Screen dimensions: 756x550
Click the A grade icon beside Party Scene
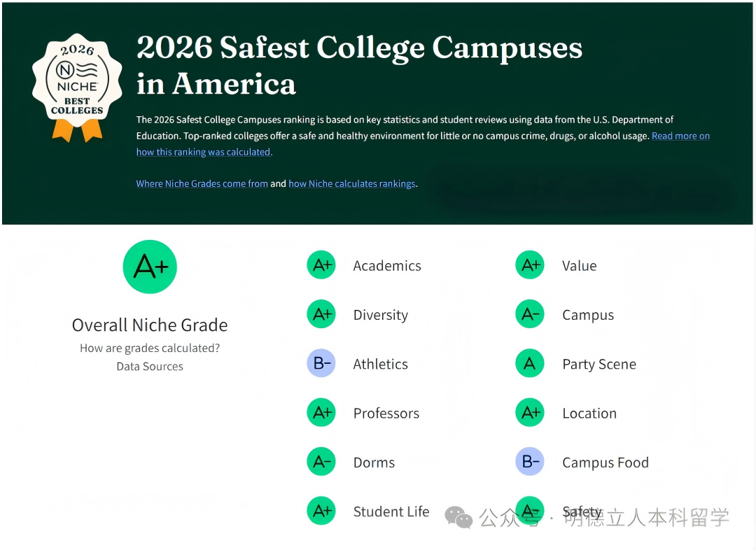pos(530,364)
